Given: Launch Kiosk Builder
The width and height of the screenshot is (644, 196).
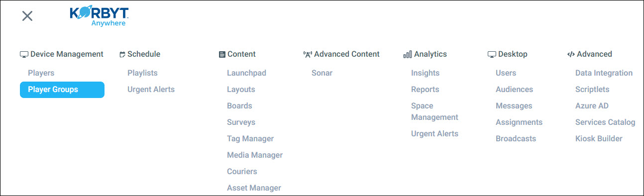Looking at the screenshot, I should (x=599, y=139).
